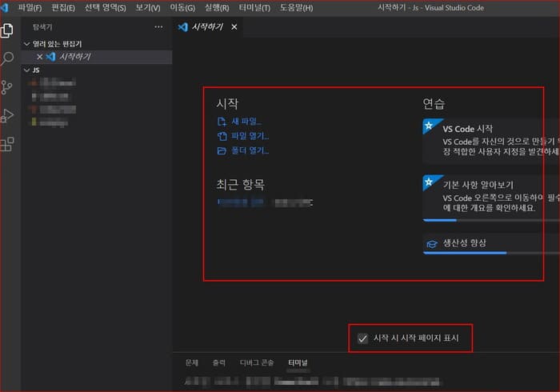Viewport: 560px width, 392px height.
Task: Click the 연습 heading
Action: click(x=434, y=103)
